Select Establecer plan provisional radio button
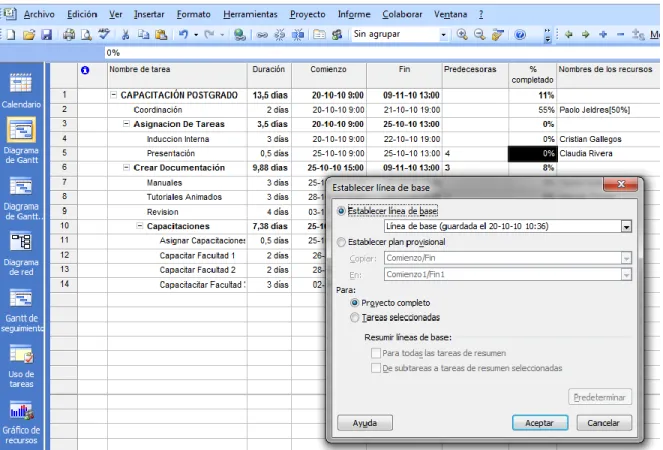663x450 pixels. pyautogui.click(x=341, y=242)
